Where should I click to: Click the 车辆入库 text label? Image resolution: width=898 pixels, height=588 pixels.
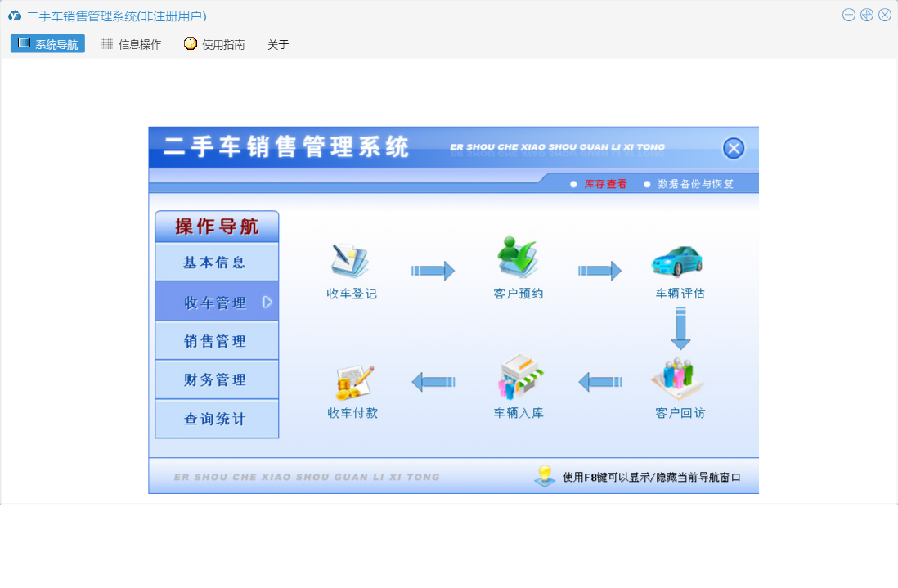(519, 413)
